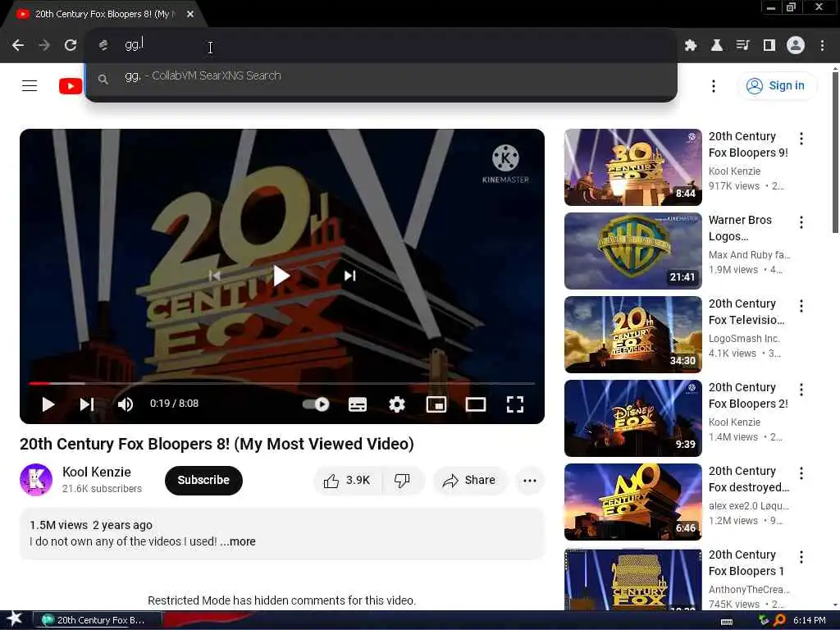Open the Kool Kenzie channel name link
The width and height of the screenshot is (840, 630).
point(97,472)
